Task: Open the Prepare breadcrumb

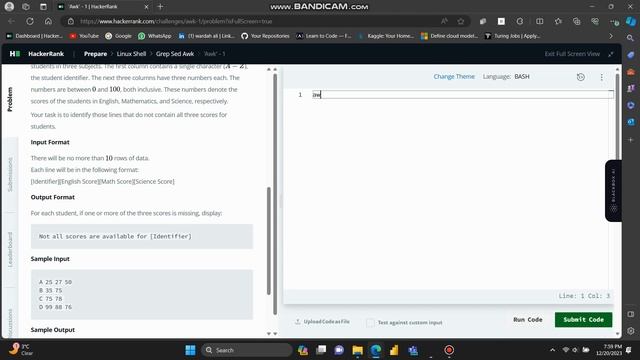Action: [95, 54]
